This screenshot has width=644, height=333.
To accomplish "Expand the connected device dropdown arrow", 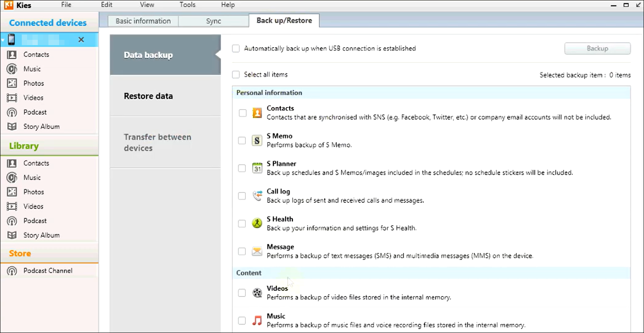I will pos(3,40).
